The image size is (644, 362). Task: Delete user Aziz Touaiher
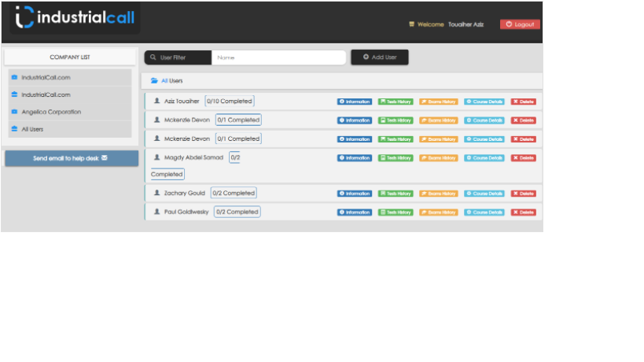coord(523,102)
